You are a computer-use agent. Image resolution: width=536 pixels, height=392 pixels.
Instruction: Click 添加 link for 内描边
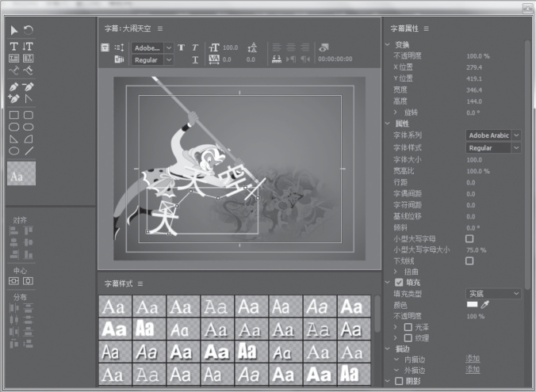[x=473, y=359]
